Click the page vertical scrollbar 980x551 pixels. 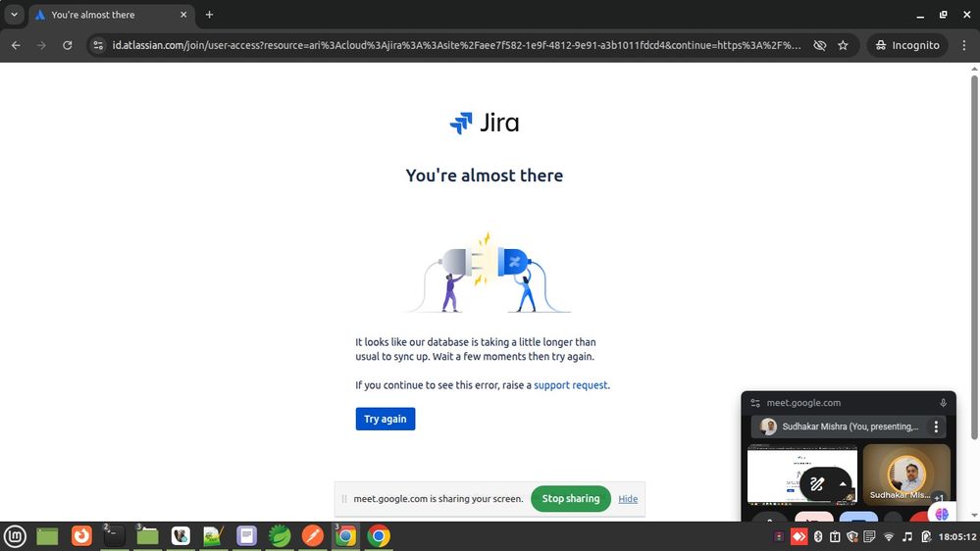pos(974,256)
